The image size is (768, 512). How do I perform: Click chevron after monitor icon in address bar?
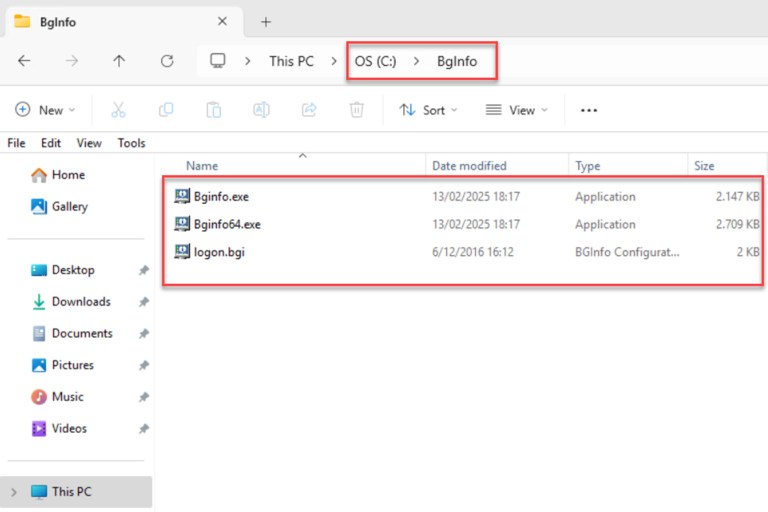(x=248, y=61)
